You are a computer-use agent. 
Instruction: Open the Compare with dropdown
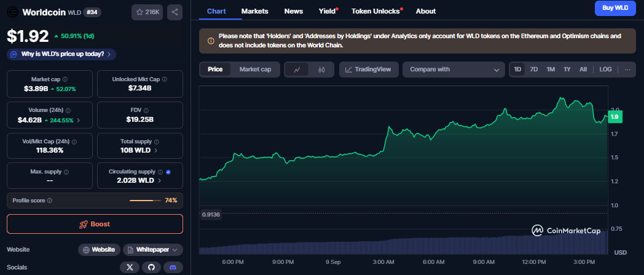pos(454,70)
